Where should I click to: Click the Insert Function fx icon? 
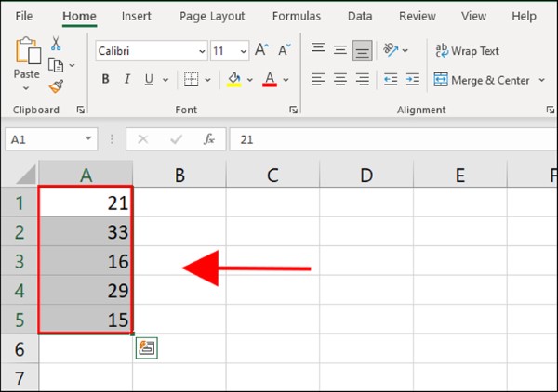[209, 139]
